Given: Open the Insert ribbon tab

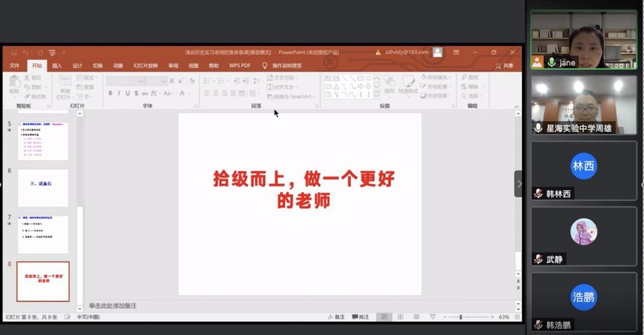Looking at the screenshot, I should tap(57, 65).
